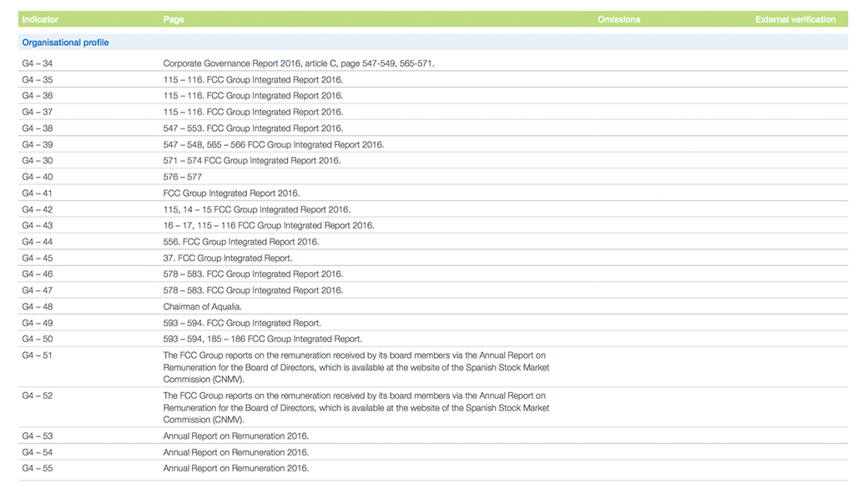This screenshot has height=503, width=868.
Task: Select indicator cell G4 – 42
Action: click(x=37, y=209)
